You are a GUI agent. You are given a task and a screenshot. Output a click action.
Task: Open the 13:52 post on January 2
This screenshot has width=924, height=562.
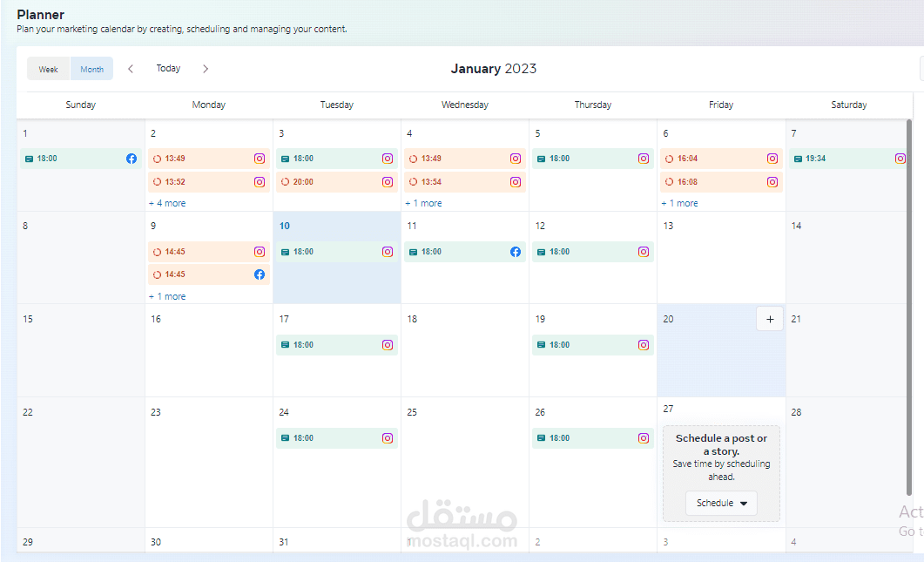pyautogui.click(x=209, y=181)
